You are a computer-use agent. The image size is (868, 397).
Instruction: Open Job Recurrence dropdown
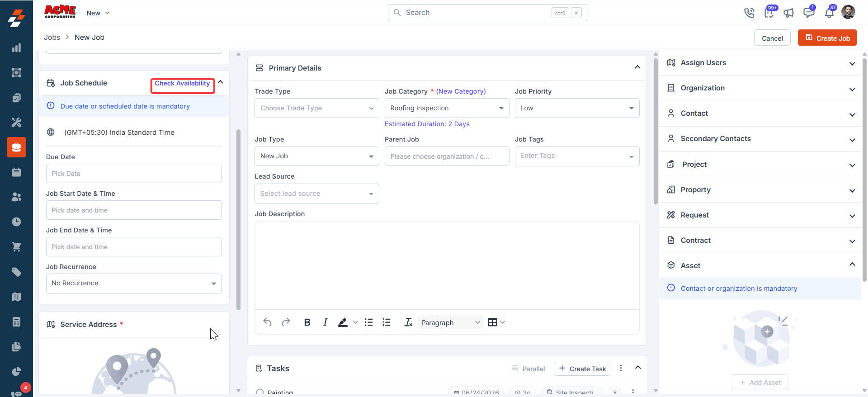click(134, 283)
